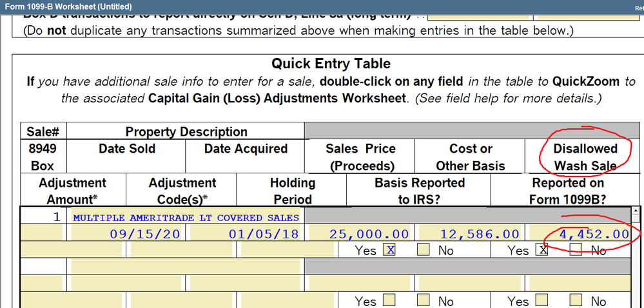This screenshot has height=308, width=644.
Task: Check Yes for Basis Reported to IRS, sale 1
Action: (389, 250)
